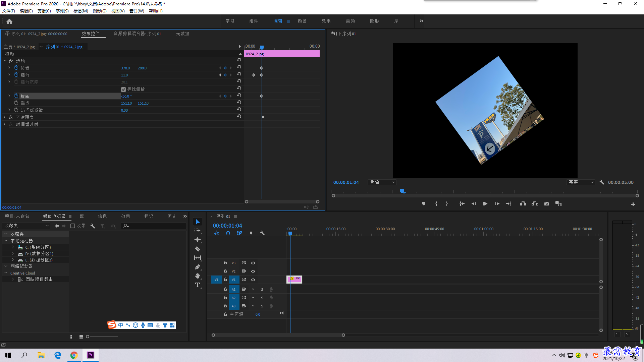Open timeline display settings wrench

(262, 233)
